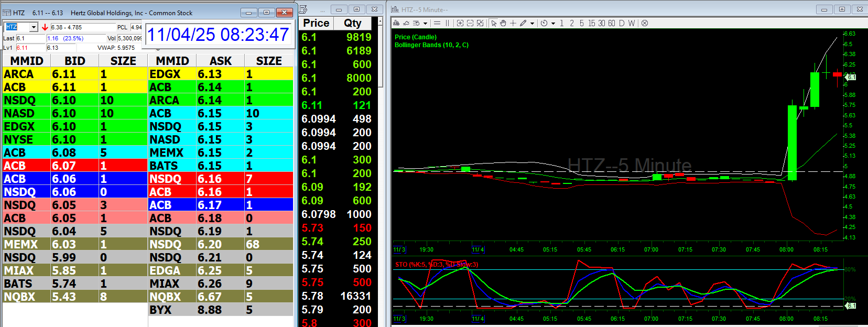Click the horizontal lines icon in chart toolbar

click(x=437, y=23)
